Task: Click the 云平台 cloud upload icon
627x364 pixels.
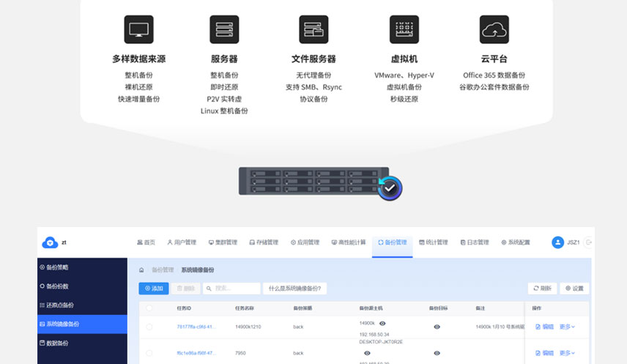Action: click(494, 30)
